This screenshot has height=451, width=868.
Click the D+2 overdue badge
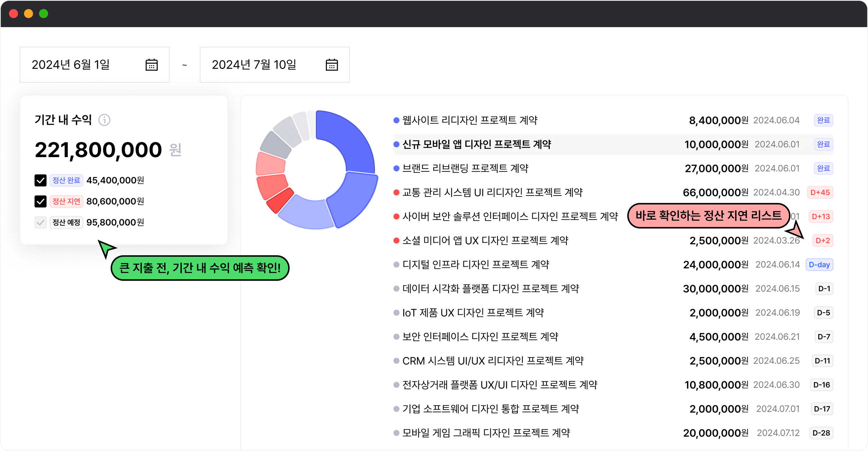(823, 241)
